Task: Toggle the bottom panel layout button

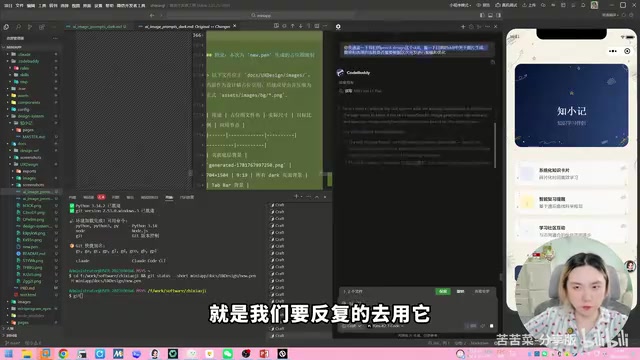Action: [490, 16]
